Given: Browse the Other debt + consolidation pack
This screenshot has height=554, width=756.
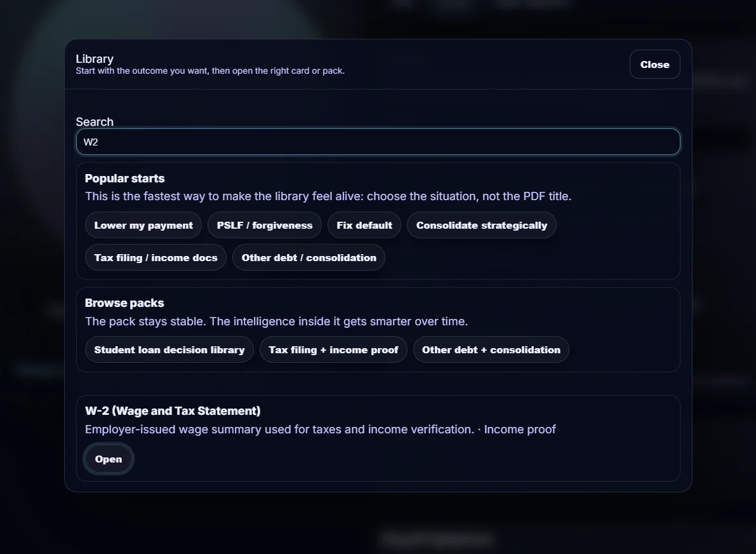Looking at the screenshot, I should coord(491,350).
